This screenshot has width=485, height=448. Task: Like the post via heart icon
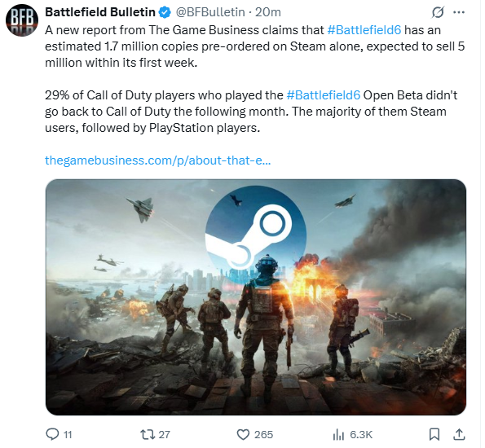tap(243, 434)
